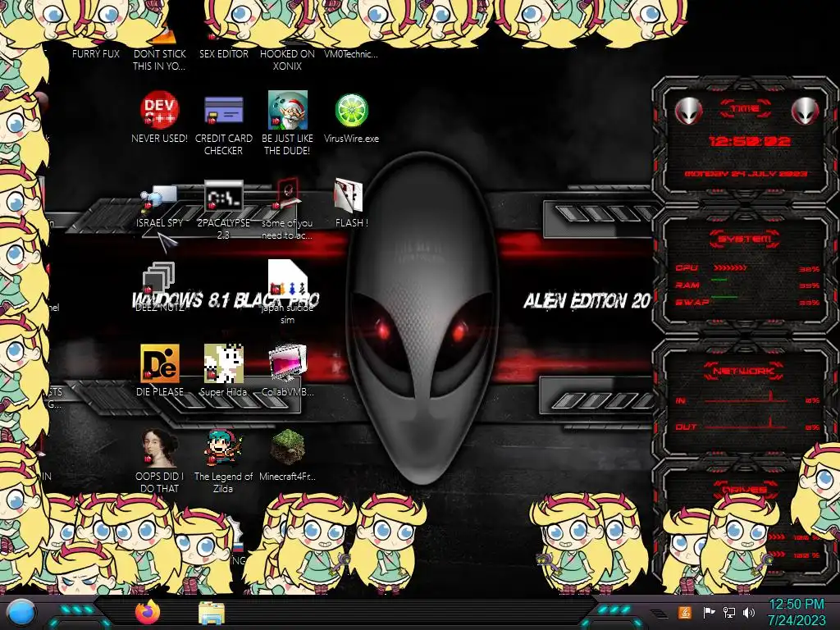Open the volume speaker tray icon
The width and height of the screenshot is (840, 630).
pos(749,612)
